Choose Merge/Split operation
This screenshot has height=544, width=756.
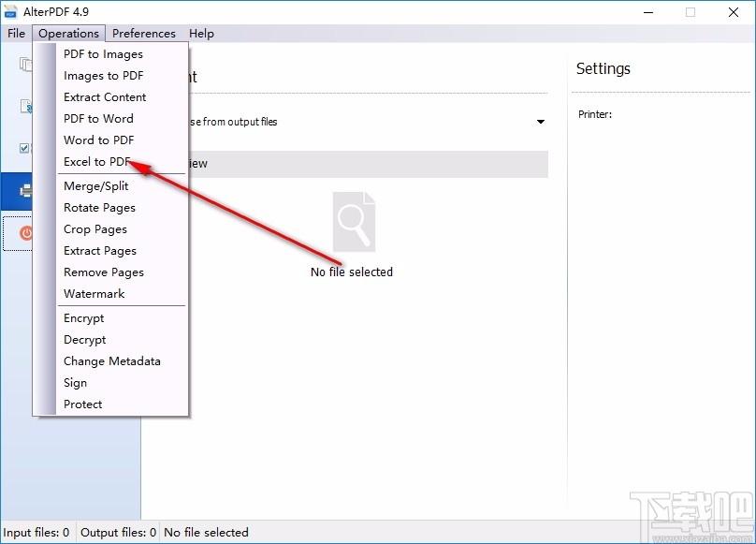[x=96, y=186]
